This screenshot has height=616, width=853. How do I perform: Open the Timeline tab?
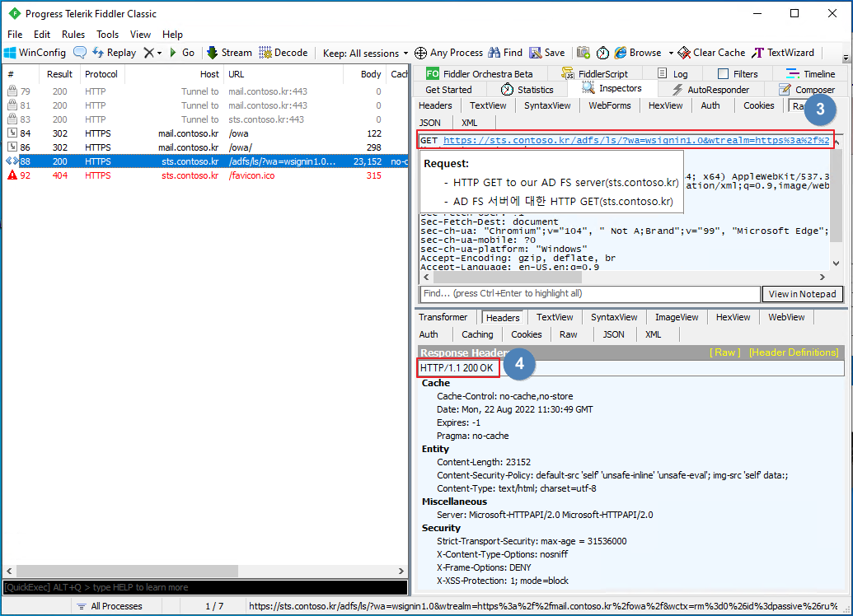pos(811,74)
